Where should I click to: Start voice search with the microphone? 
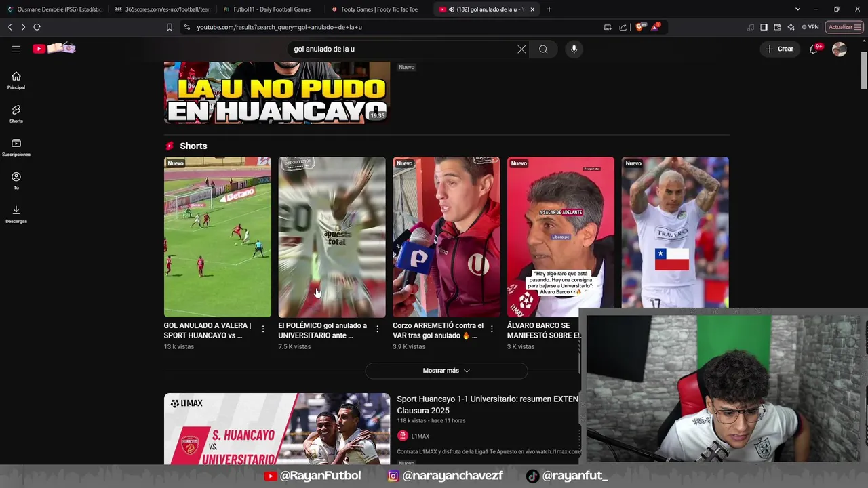(x=574, y=49)
